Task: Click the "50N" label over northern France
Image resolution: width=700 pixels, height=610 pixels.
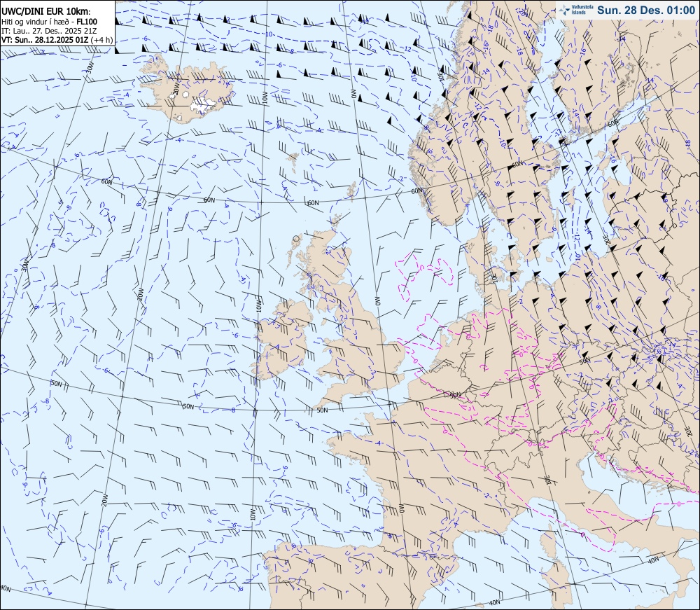Action: click(x=455, y=395)
